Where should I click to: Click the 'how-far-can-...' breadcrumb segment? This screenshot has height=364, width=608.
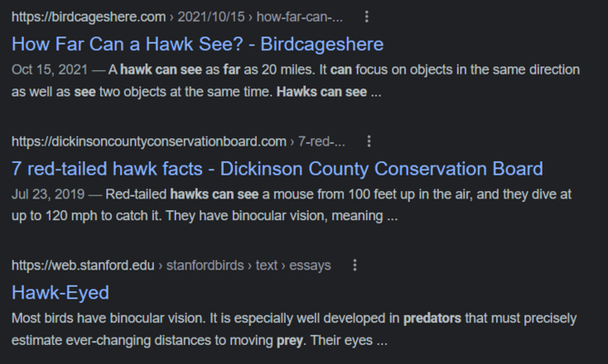[299, 17]
